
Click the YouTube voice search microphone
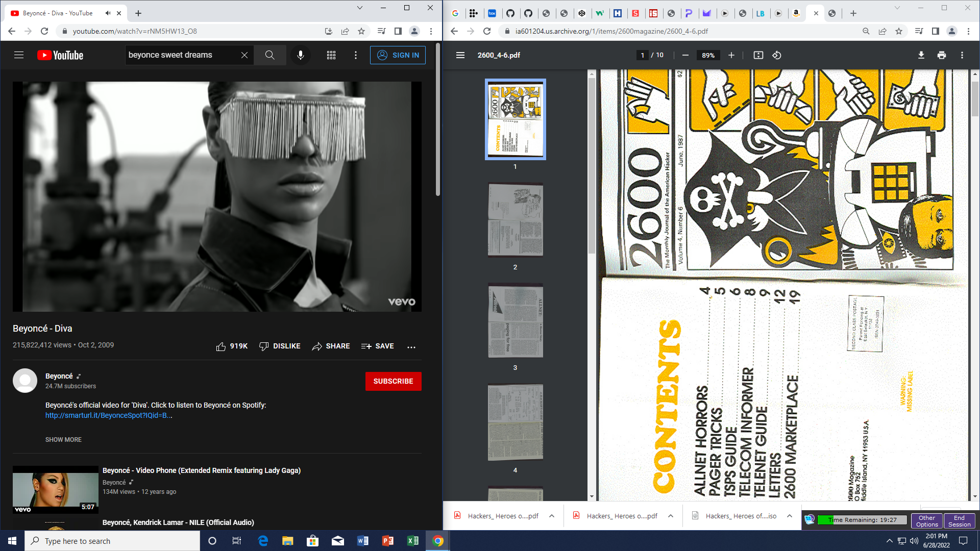pyautogui.click(x=301, y=55)
